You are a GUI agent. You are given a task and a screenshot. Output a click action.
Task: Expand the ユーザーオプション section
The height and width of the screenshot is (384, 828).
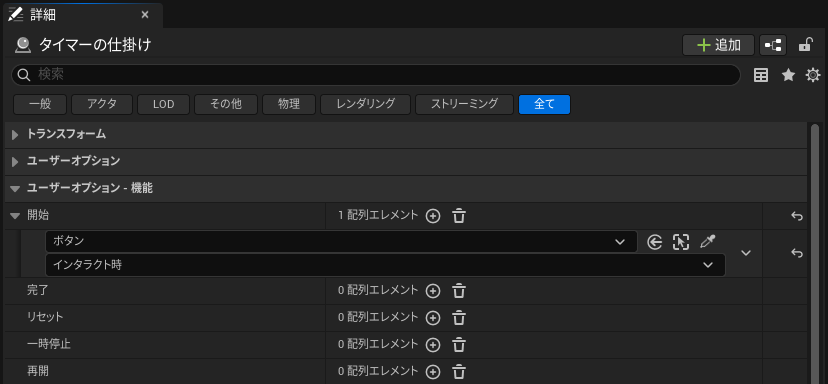pyautogui.click(x=15, y=162)
